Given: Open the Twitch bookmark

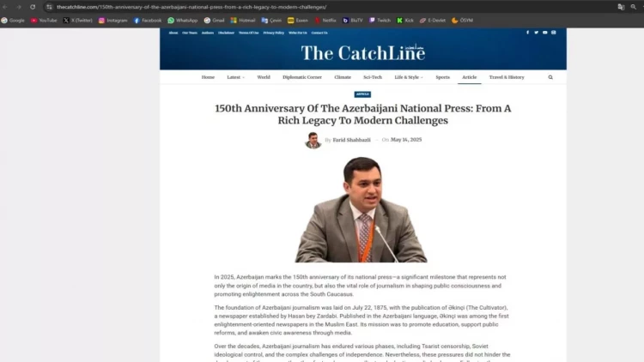Looking at the screenshot, I should tap(379, 20).
